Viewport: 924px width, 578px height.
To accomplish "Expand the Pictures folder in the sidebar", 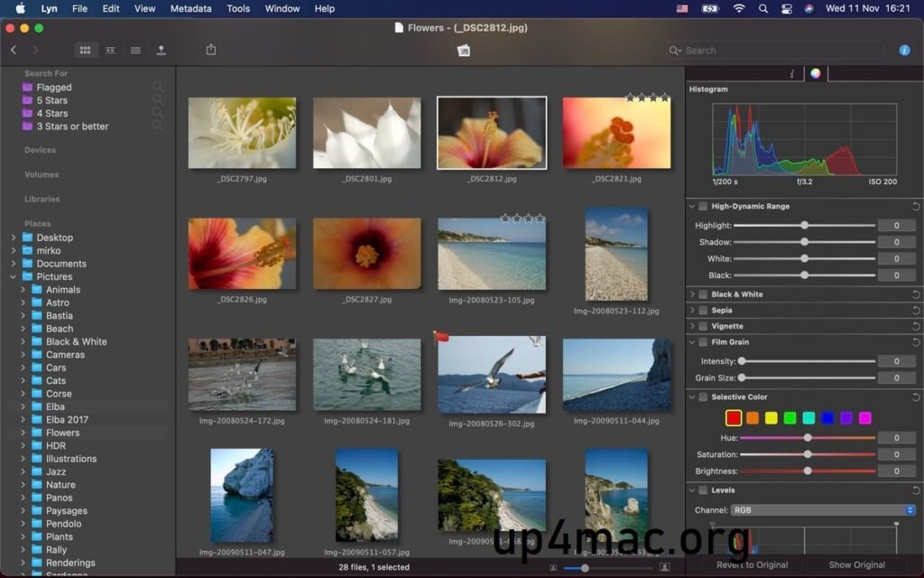I will pos(11,276).
